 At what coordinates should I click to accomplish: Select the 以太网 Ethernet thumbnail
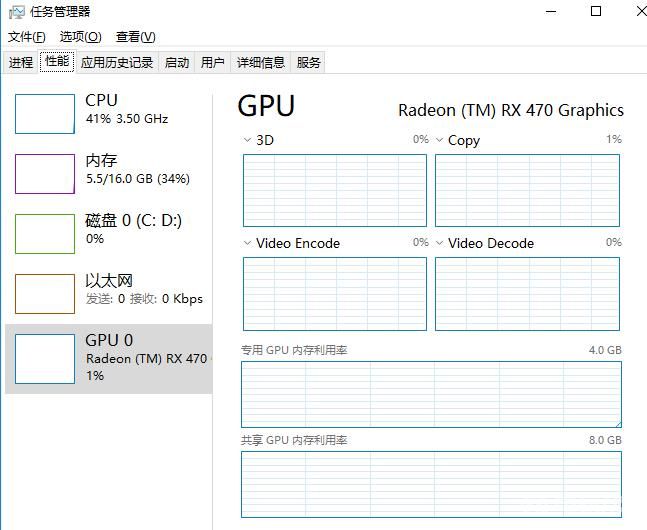pos(45,294)
